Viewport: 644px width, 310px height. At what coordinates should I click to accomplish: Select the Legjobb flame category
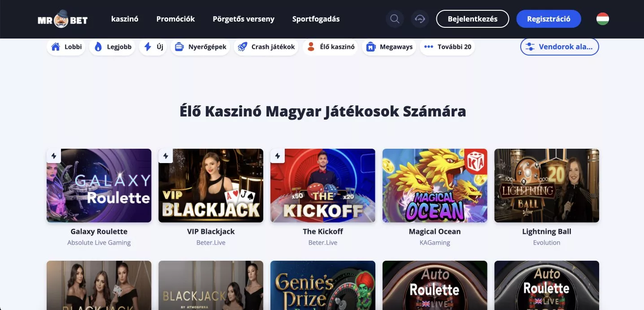click(x=112, y=47)
